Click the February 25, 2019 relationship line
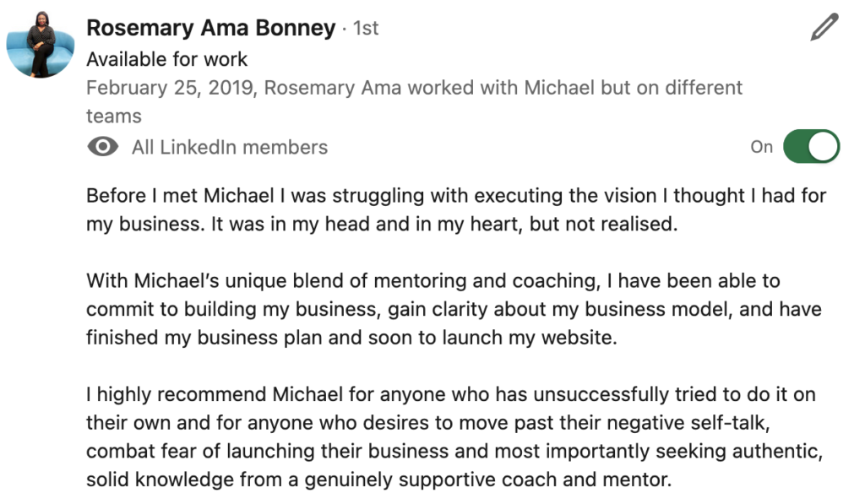Viewport: 865px width, 504px height. [414, 102]
